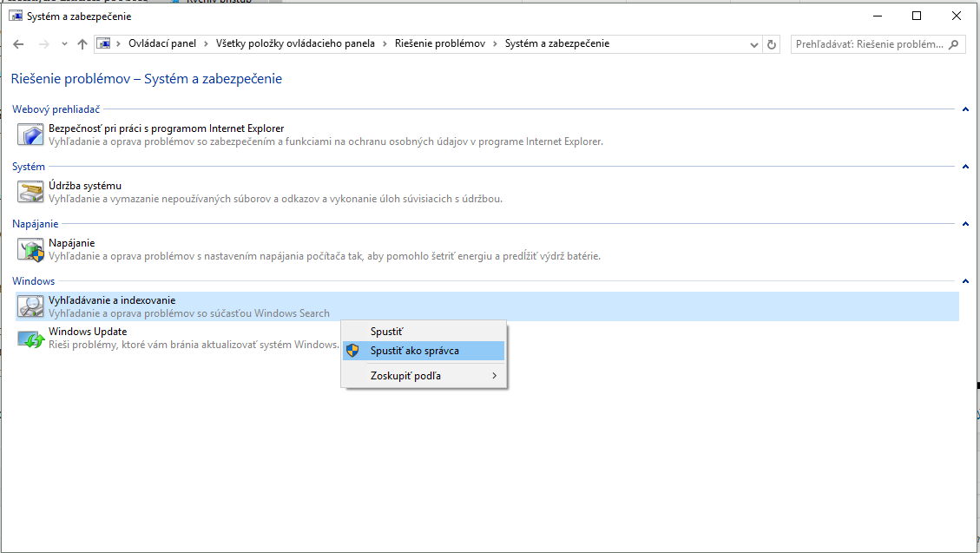Navigate to Riešenie problémov breadcrumb
The width and height of the screenshot is (980, 553).
(440, 43)
